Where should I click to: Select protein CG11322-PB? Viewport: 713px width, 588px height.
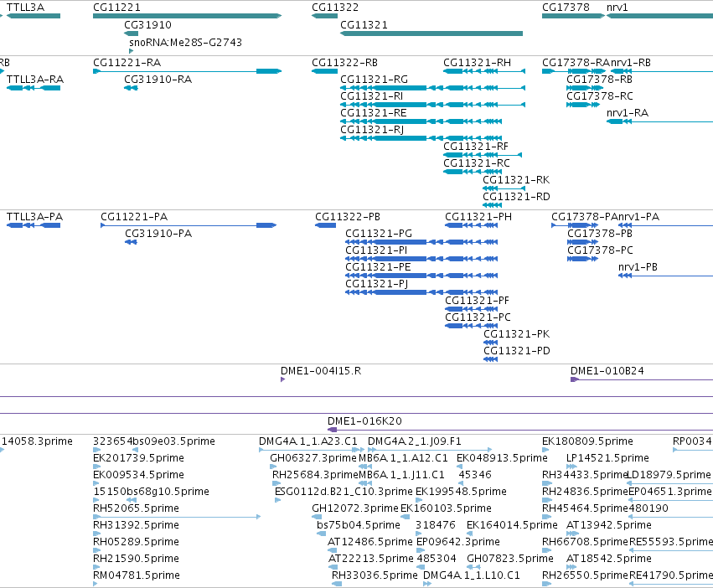(x=348, y=216)
